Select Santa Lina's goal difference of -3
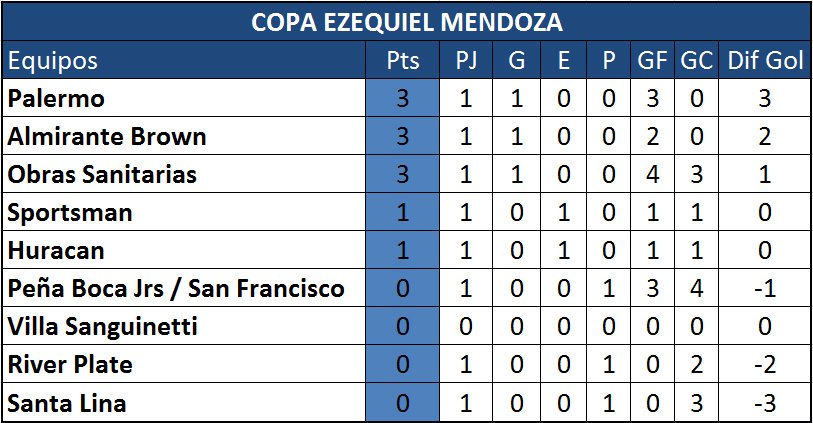This screenshot has width=813, height=423. pyautogui.click(x=764, y=402)
